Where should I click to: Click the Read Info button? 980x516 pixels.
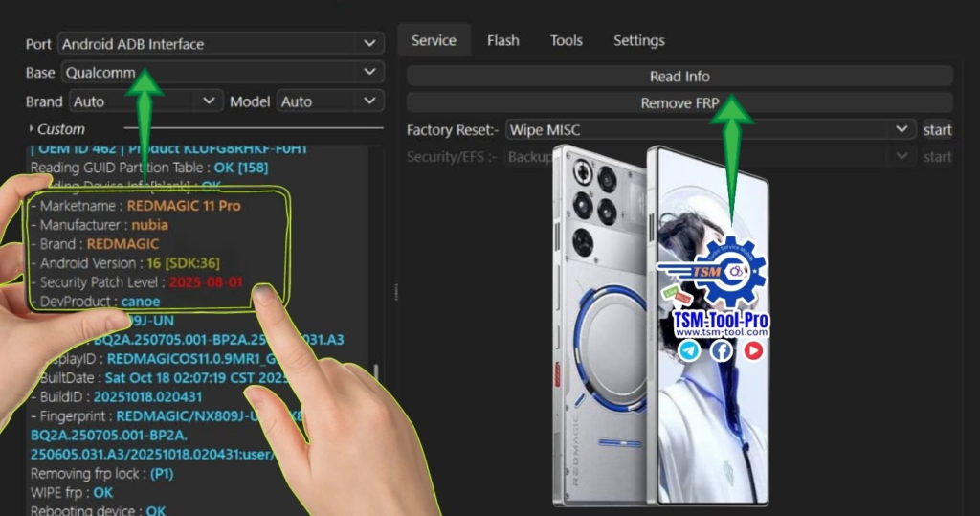679,77
